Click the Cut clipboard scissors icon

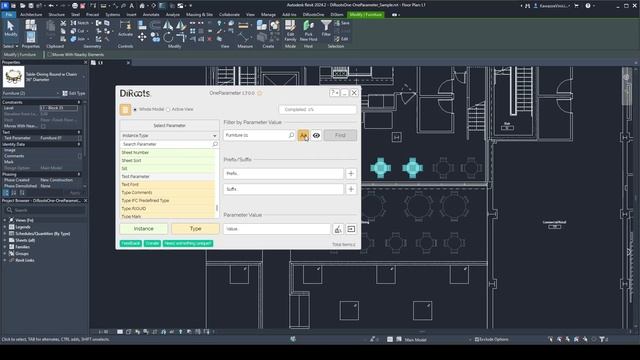[63, 24]
